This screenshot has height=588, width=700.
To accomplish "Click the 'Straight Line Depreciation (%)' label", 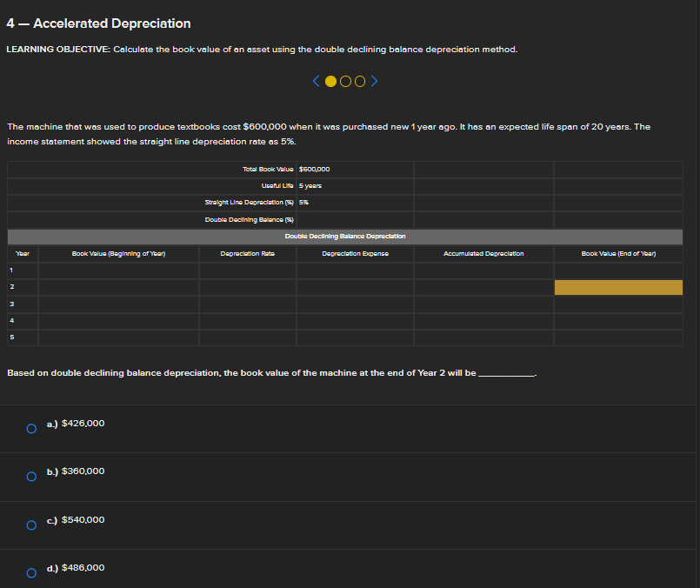I will pyautogui.click(x=249, y=203).
